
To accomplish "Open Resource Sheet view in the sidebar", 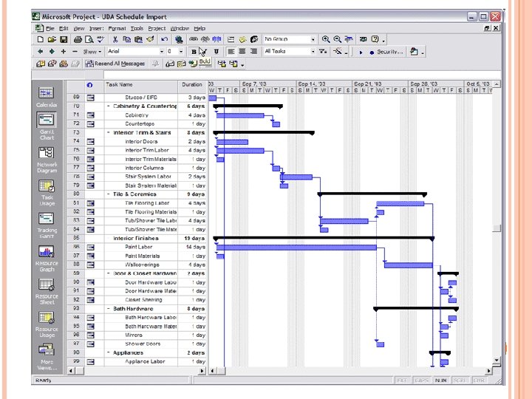I will pyautogui.click(x=47, y=291).
